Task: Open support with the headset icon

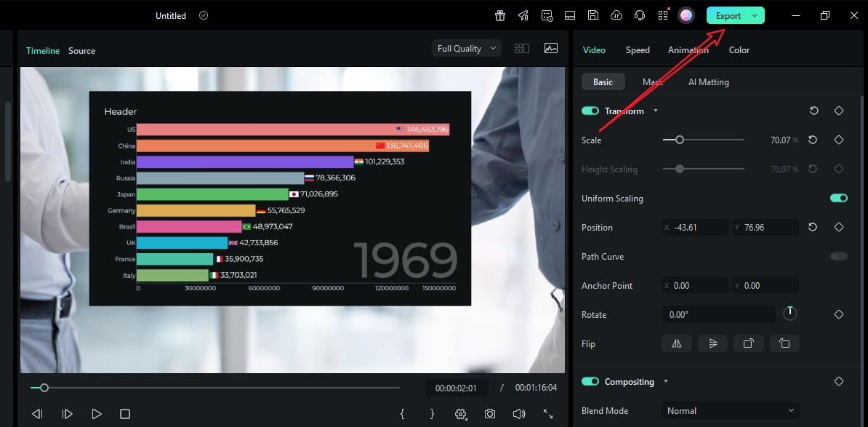Action: pos(640,15)
